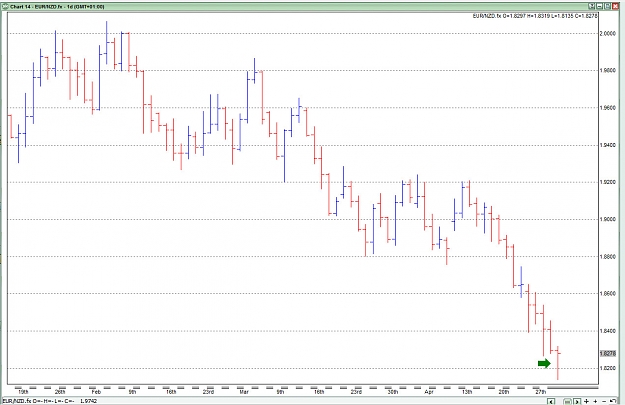This screenshot has height=405, width=625.
Task: Click the OHLC readout at the chart's top right
Action: 535,16
